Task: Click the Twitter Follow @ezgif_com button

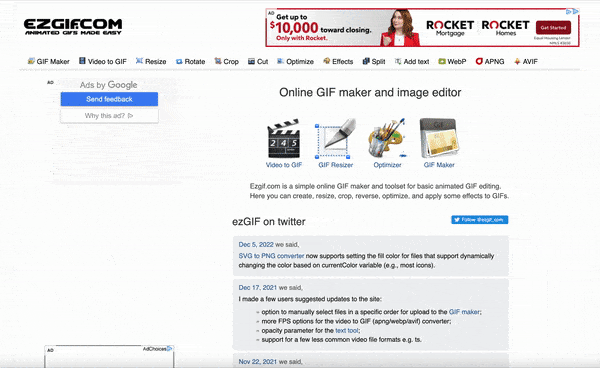Action: 479,220
